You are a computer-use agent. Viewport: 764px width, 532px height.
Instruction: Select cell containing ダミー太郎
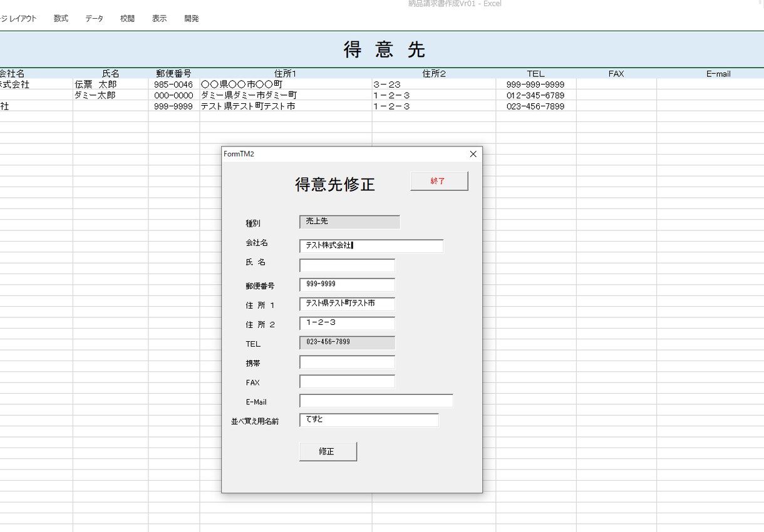pos(111,95)
